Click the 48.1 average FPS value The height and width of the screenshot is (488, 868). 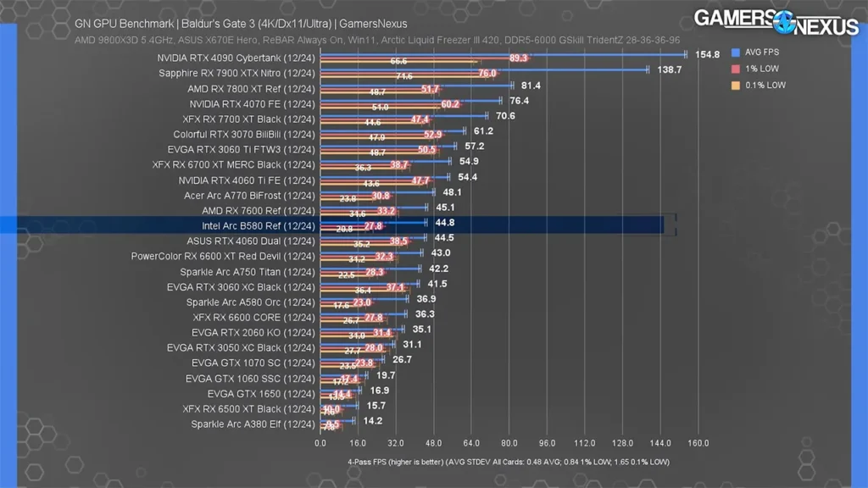coord(453,192)
